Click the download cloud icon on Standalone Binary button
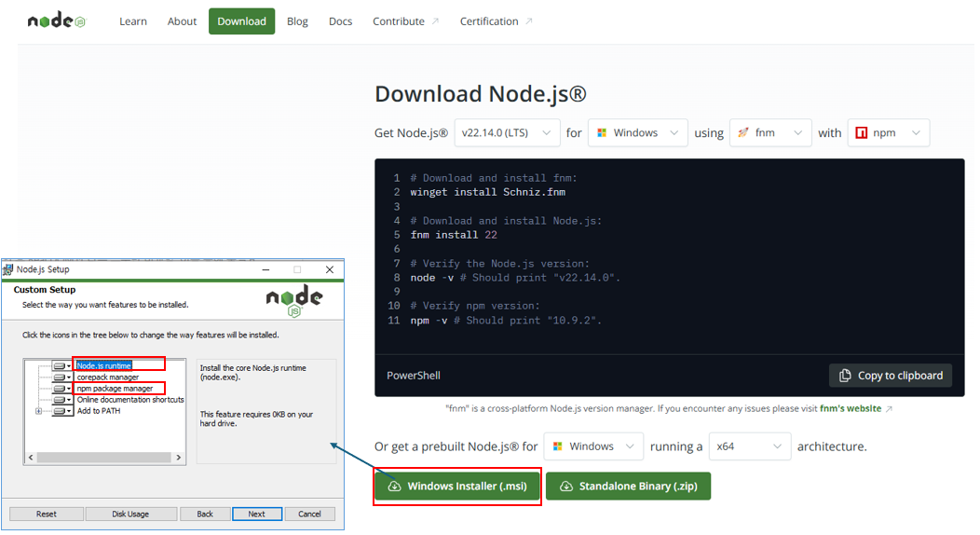The width and height of the screenshot is (980, 535). [x=566, y=487]
